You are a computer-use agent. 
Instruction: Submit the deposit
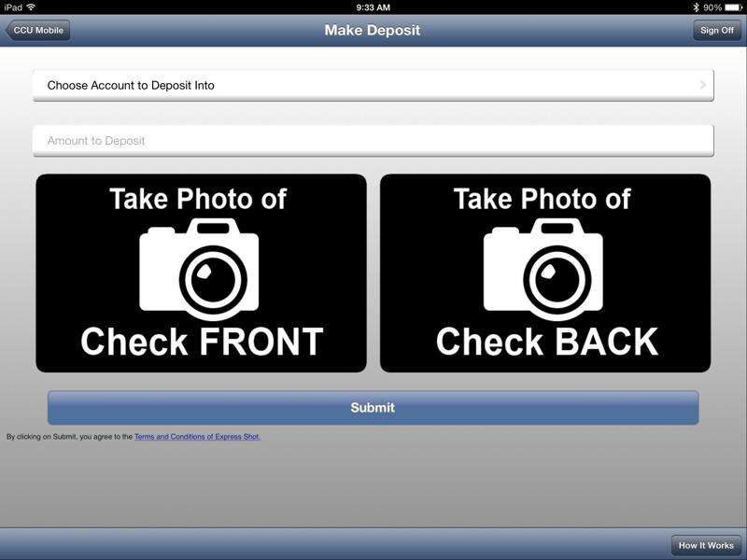[x=373, y=408]
